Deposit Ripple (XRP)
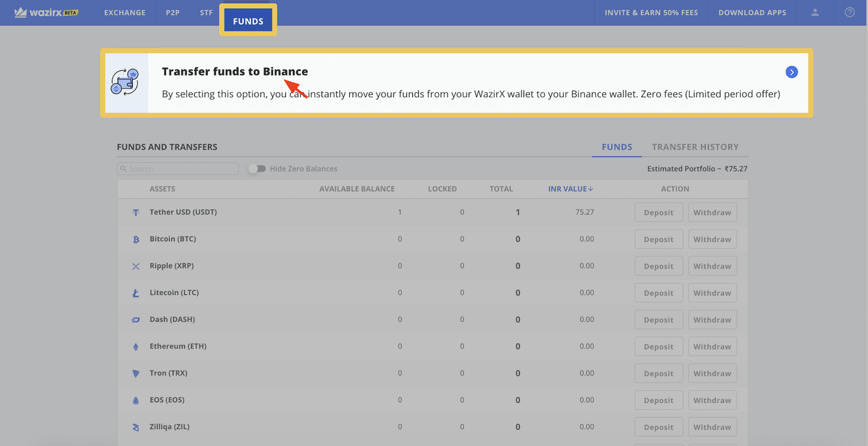Screen dimensions: 868x446 pos(659,267)
